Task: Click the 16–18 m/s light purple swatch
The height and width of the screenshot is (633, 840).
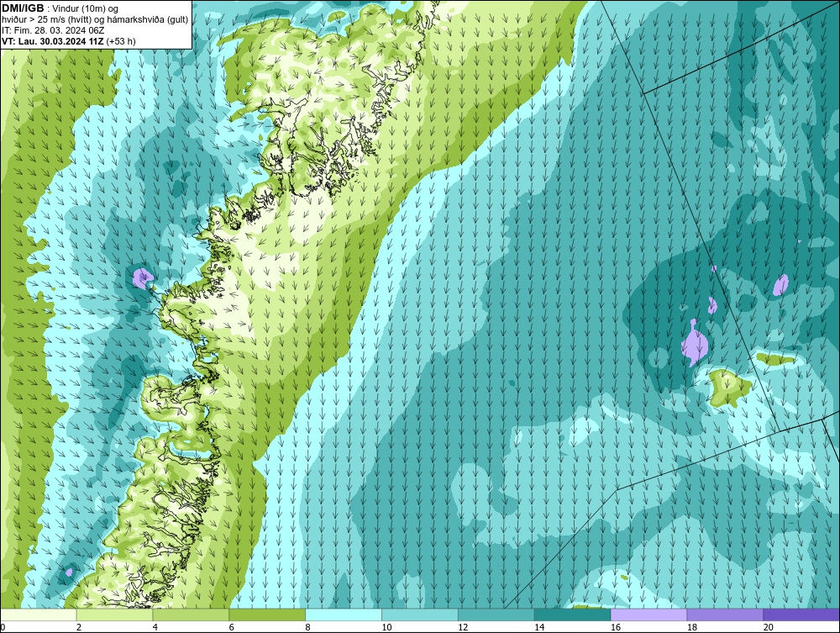Action: pos(648,615)
